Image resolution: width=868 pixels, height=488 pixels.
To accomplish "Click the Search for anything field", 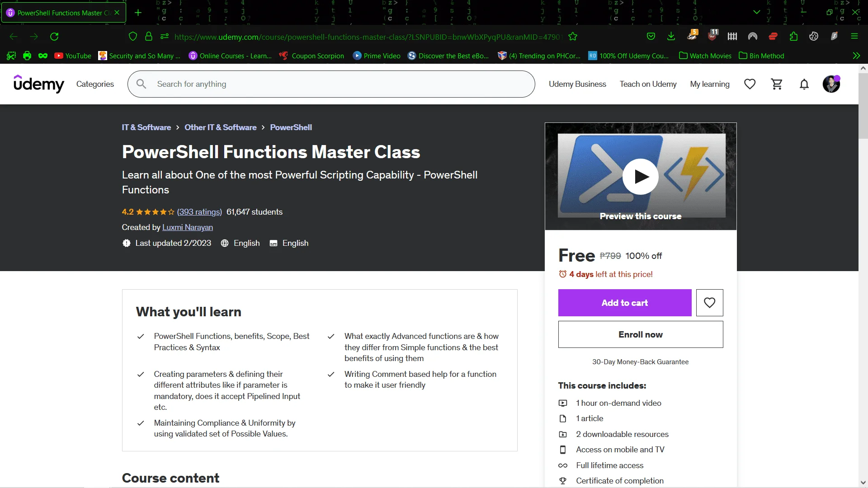I will [x=331, y=84].
